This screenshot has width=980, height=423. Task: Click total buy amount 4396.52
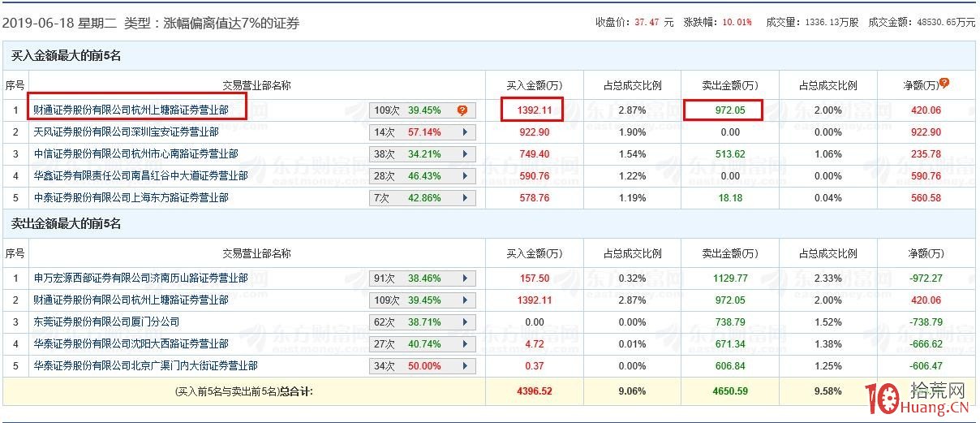pyautogui.click(x=534, y=391)
